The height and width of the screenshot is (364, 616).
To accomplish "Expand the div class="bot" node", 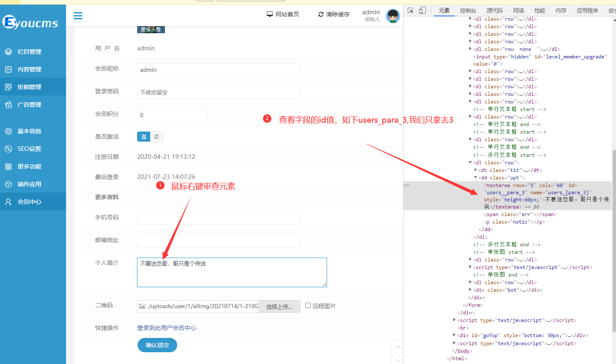I will pos(470,290).
